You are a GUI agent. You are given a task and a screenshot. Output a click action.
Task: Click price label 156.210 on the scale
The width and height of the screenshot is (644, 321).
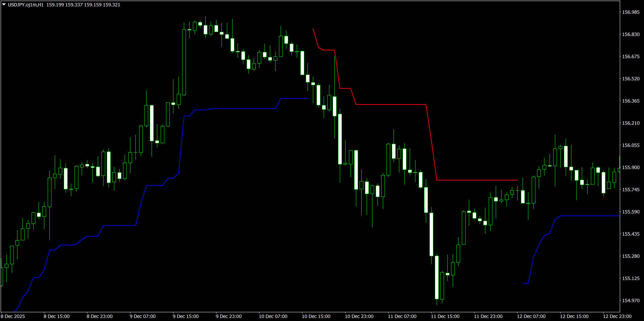click(x=631, y=123)
